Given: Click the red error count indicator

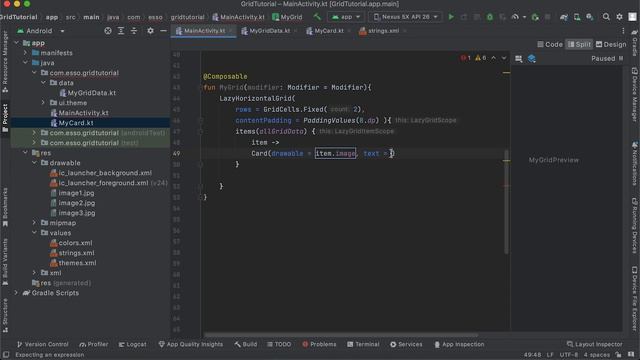Looking at the screenshot, I should point(466,58).
